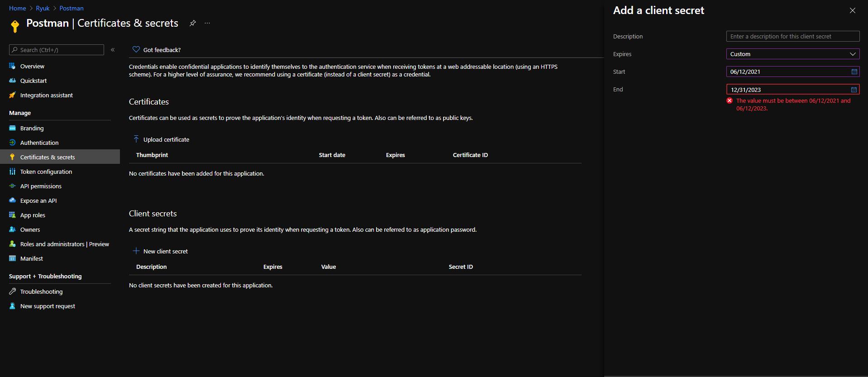The height and width of the screenshot is (377, 868).
Task: Click client secrets Description column header
Action: point(152,267)
